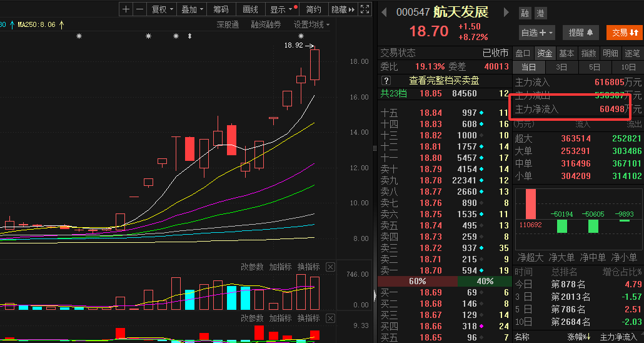644x343 pixels.
Task: Click the last candlestick at 18.92
Action: (x=315, y=65)
